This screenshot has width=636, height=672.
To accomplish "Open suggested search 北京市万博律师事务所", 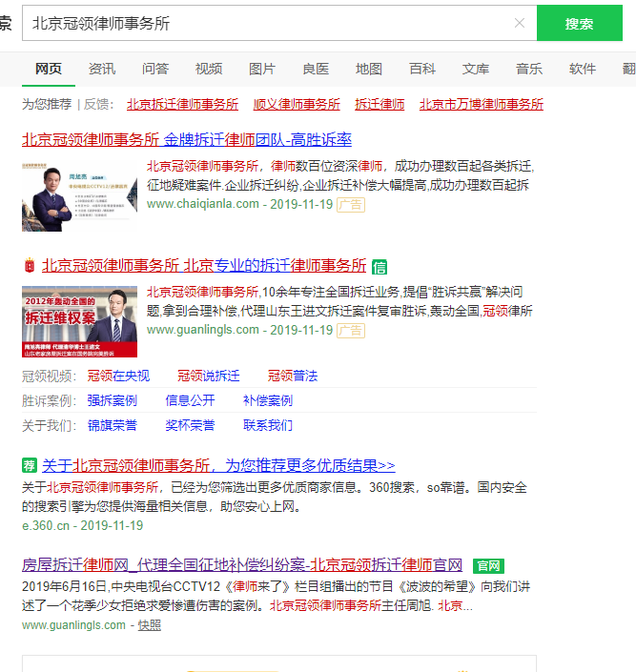I will pos(482,104).
